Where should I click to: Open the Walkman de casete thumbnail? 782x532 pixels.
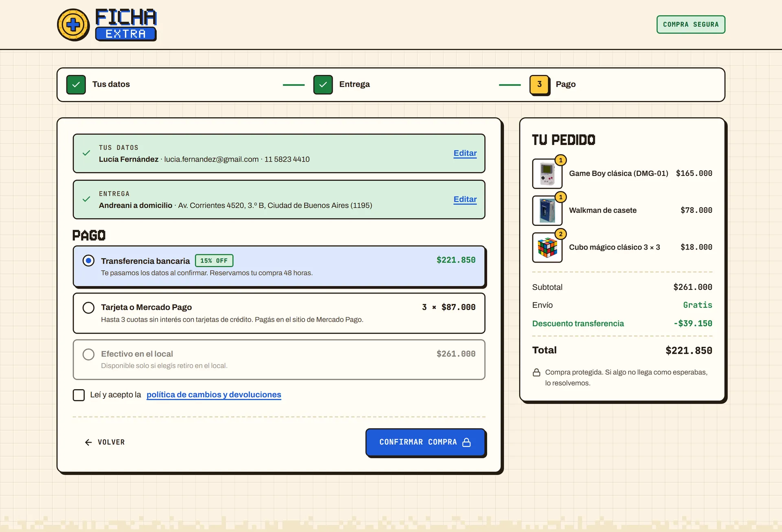(x=547, y=210)
